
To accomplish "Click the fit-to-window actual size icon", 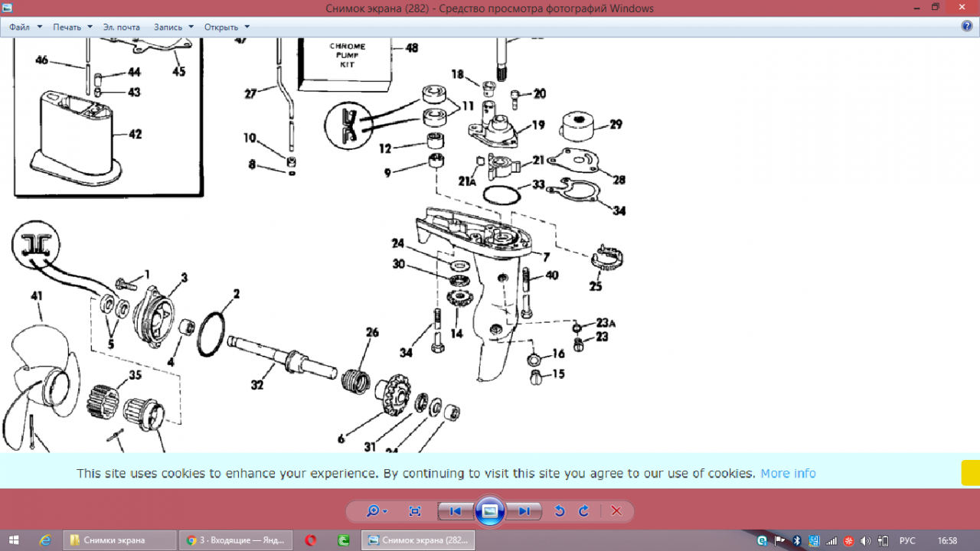I will tap(415, 511).
